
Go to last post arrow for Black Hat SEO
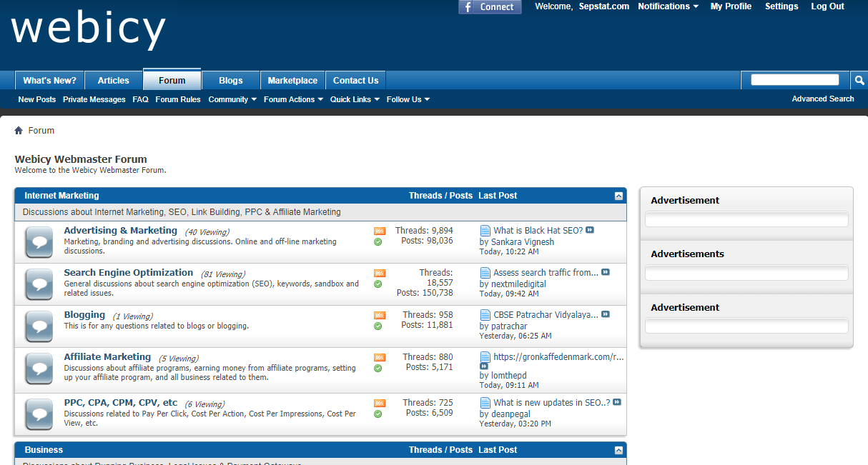tap(590, 230)
